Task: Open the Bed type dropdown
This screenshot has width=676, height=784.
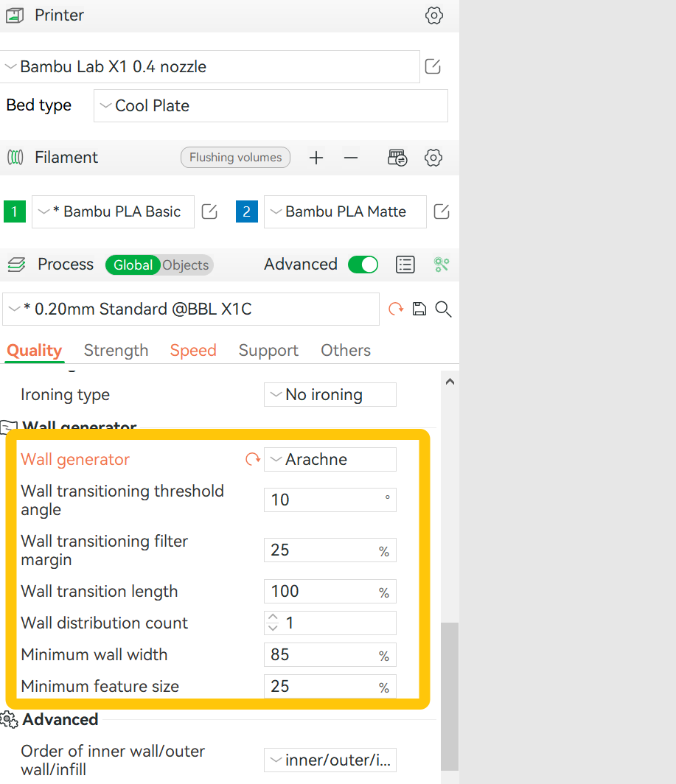Action: (271, 105)
